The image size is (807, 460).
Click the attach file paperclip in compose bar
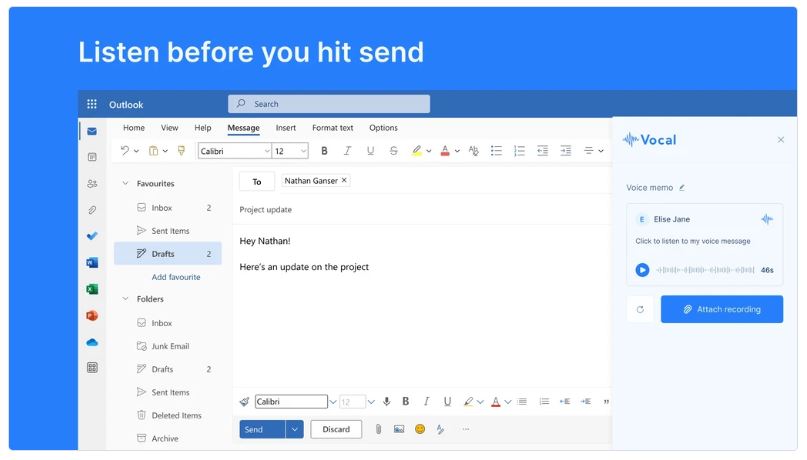[x=378, y=429]
